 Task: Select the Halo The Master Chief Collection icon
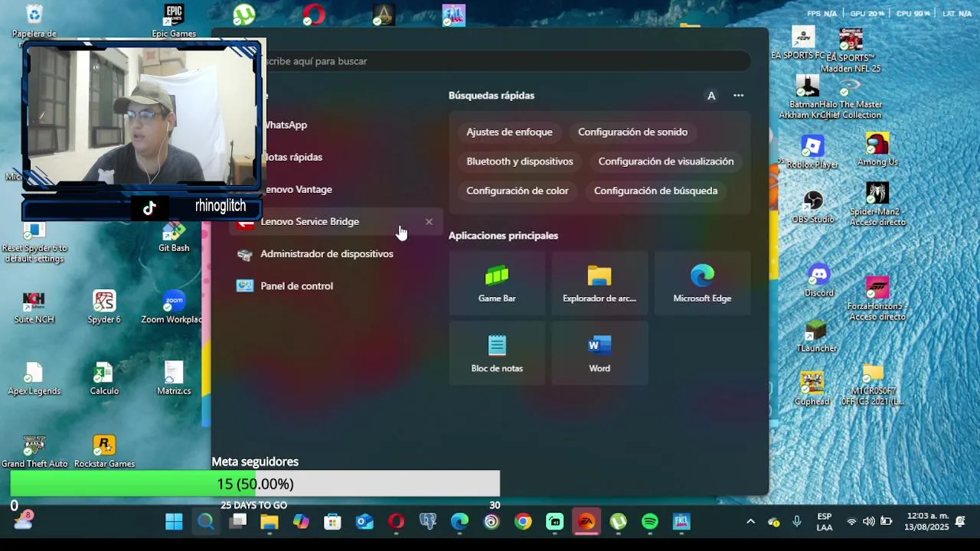851,98
